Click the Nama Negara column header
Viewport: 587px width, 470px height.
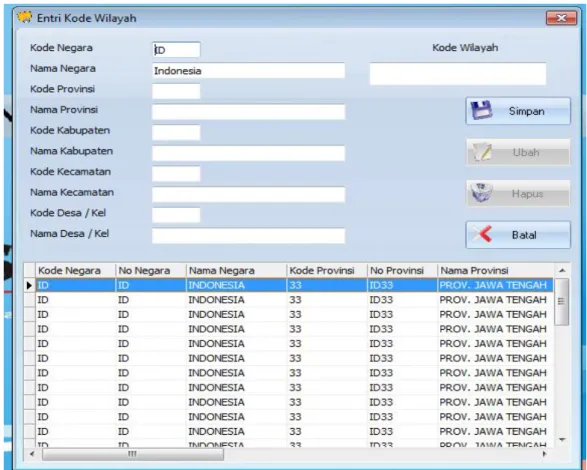(236, 270)
